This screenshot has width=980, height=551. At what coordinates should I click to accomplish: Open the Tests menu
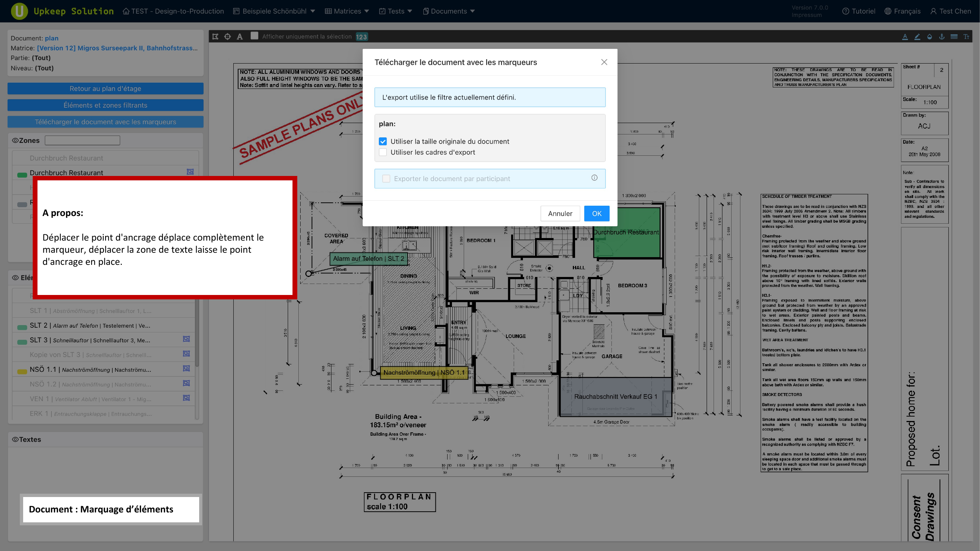396,11
